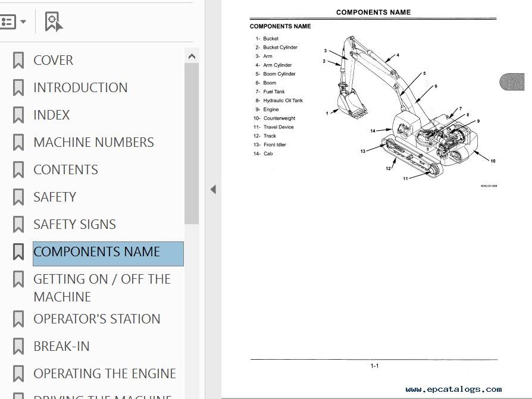
Task: Navigate to the CONTENTS bookmark
Action: coord(66,170)
